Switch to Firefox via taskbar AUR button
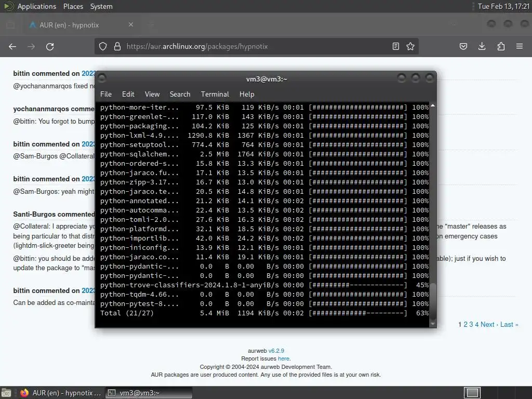This screenshot has width=532, height=399. pos(60,393)
